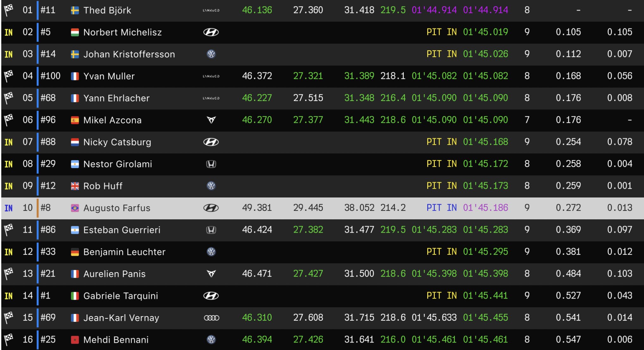Click the British flag next to Rob Huff

pyautogui.click(x=75, y=186)
